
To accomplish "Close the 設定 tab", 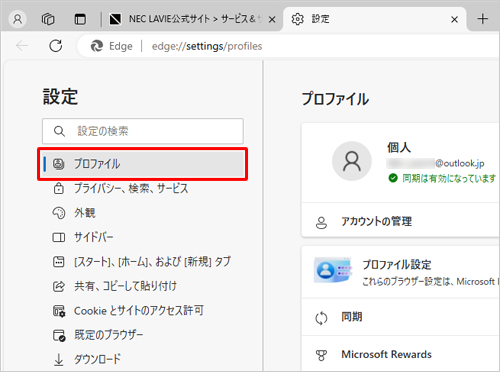I will 454,20.
